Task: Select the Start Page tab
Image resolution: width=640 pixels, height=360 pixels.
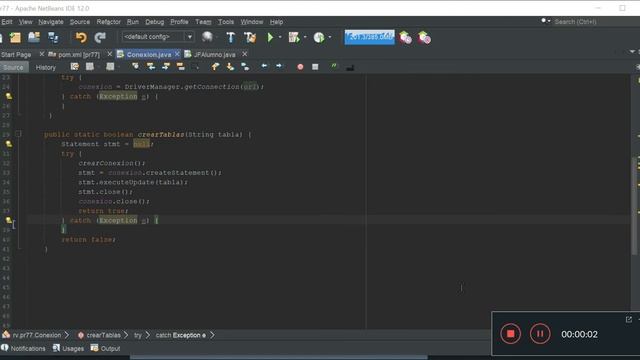Action: coord(16,54)
